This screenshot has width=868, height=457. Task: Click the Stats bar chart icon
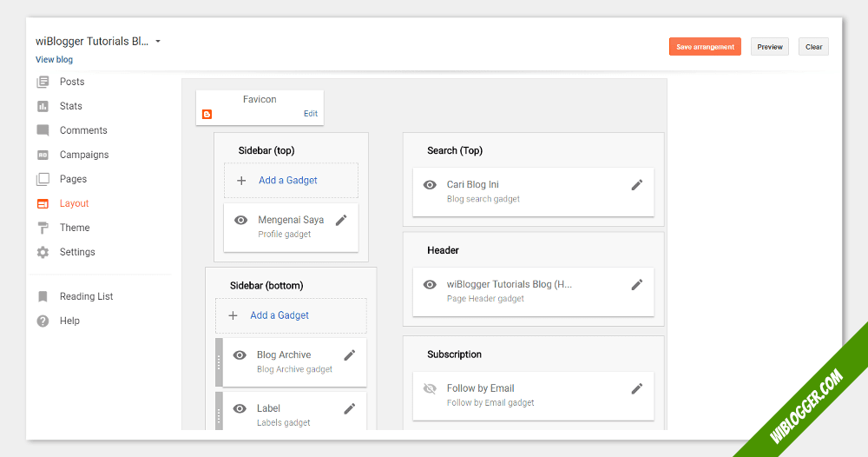pyautogui.click(x=43, y=106)
